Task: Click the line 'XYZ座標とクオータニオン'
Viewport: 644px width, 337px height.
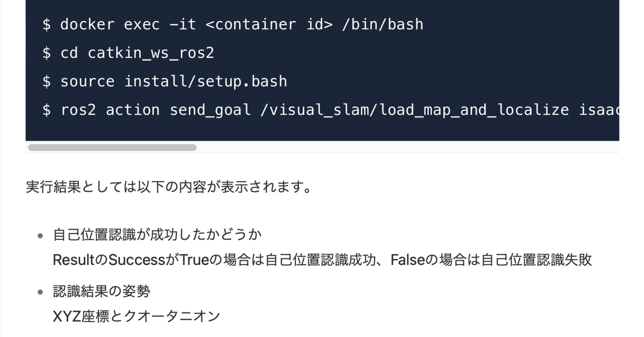Action: (137, 316)
